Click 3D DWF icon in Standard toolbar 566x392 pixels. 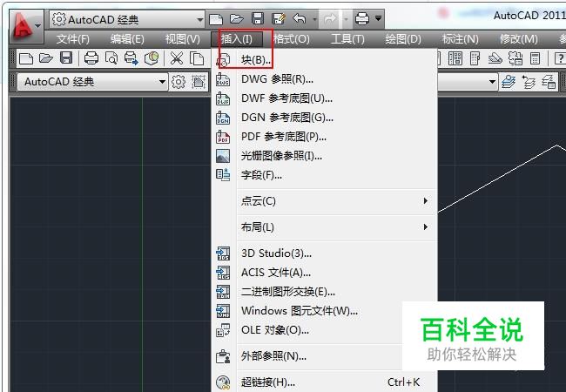[x=152, y=58]
